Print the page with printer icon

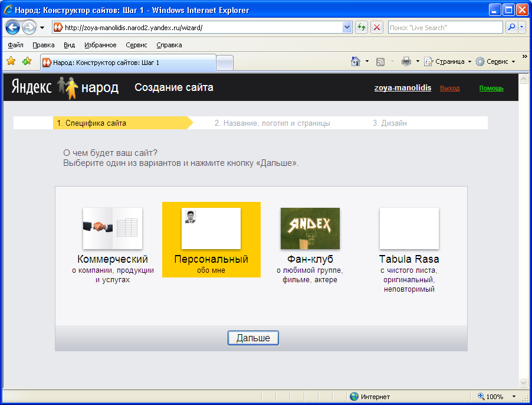406,61
